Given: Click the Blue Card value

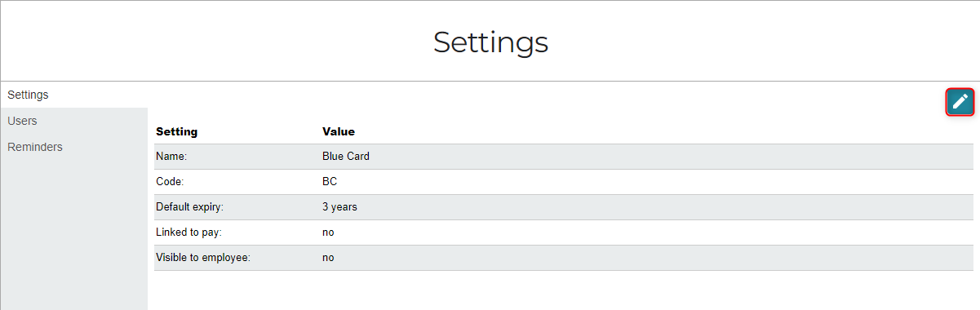Looking at the screenshot, I should 346,157.
